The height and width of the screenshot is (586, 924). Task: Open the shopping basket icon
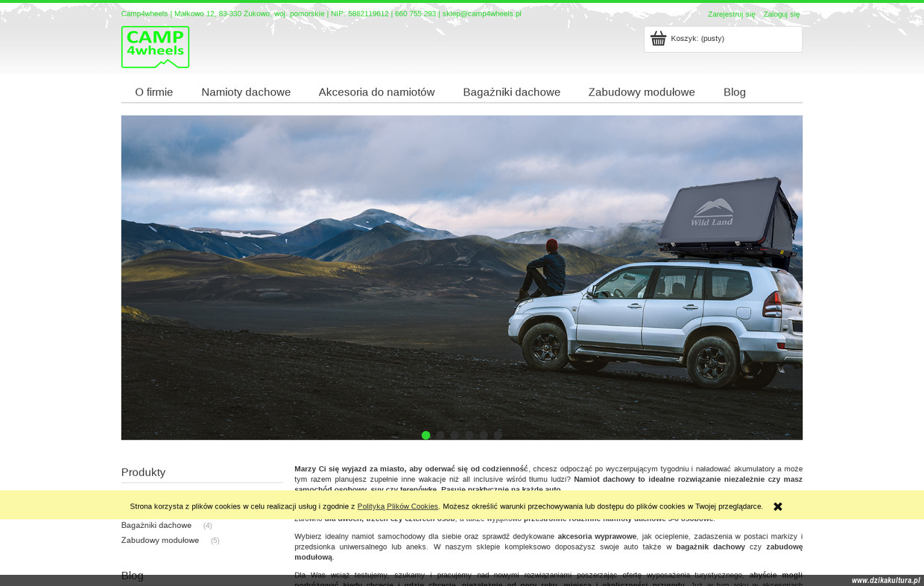tap(658, 39)
